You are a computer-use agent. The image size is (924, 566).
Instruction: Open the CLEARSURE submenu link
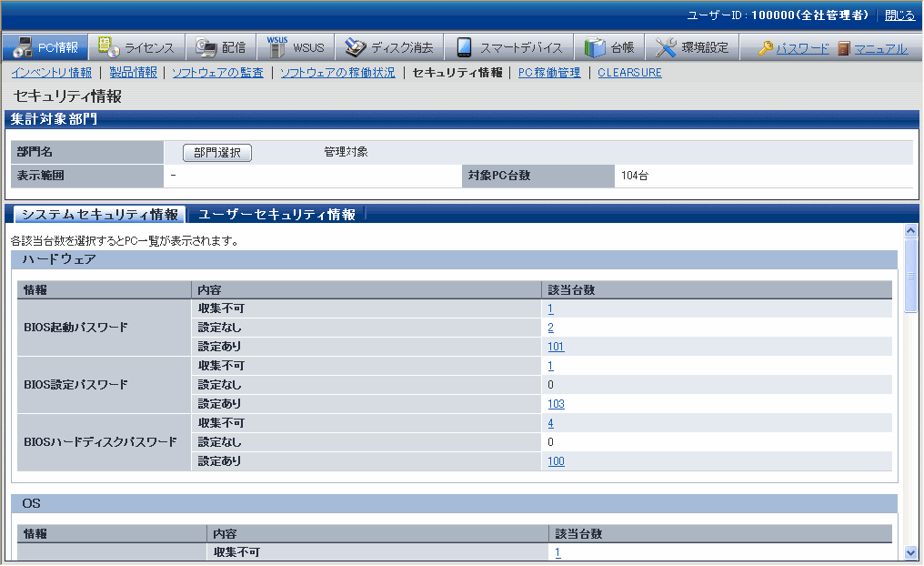pyautogui.click(x=629, y=73)
